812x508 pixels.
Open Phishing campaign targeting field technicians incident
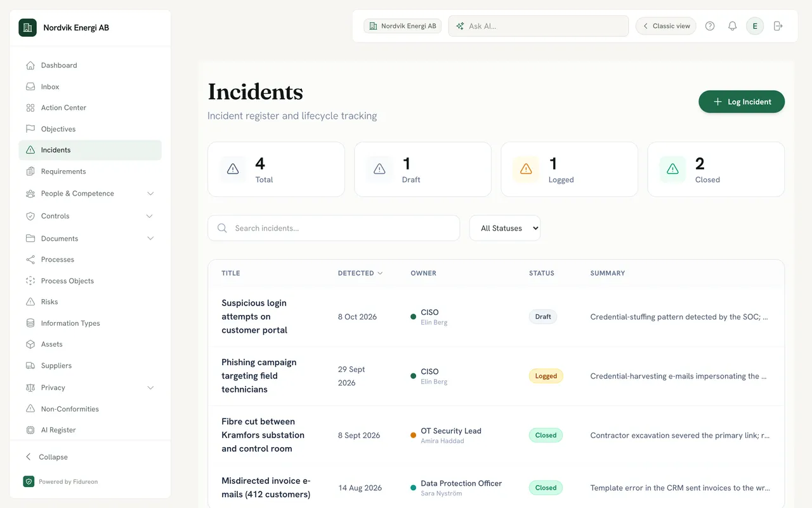[x=259, y=376]
